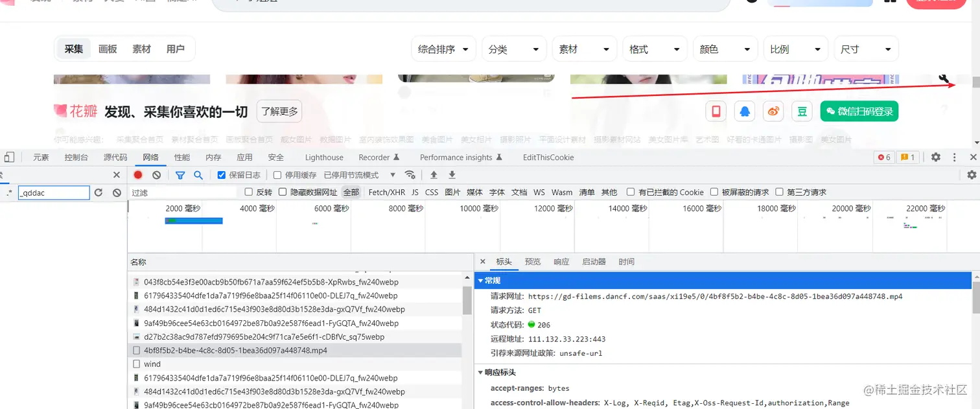Log in with the Weibo icon
The width and height of the screenshot is (980, 409).
coord(773,111)
